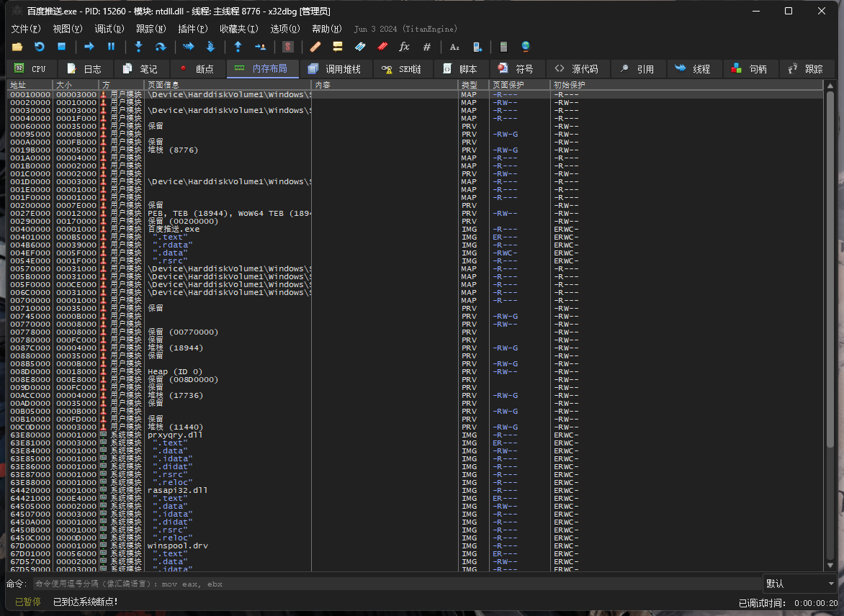Select the rasapi32.dll module row
844x616 pixels.
(415, 491)
